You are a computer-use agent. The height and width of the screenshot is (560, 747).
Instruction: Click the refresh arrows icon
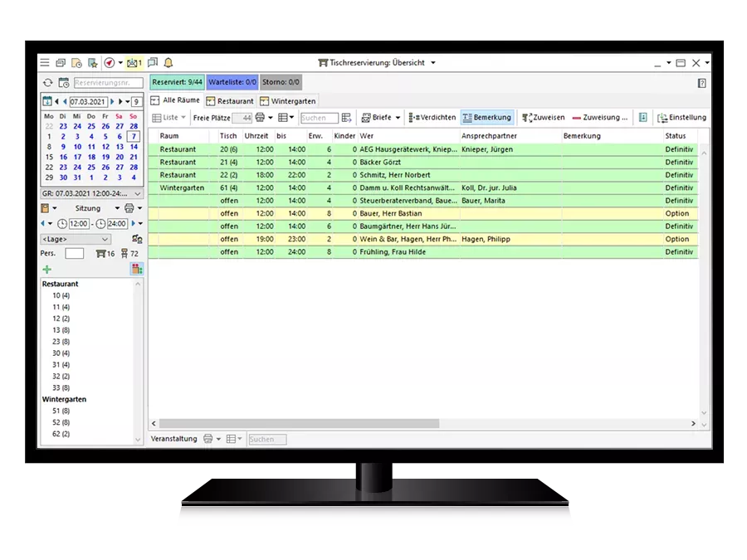click(x=48, y=83)
